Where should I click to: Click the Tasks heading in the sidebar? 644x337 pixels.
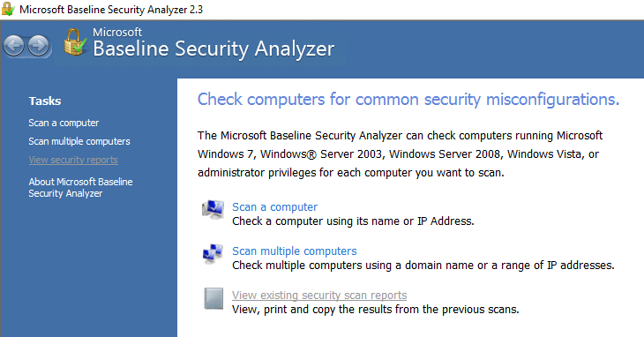tap(45, 101)
